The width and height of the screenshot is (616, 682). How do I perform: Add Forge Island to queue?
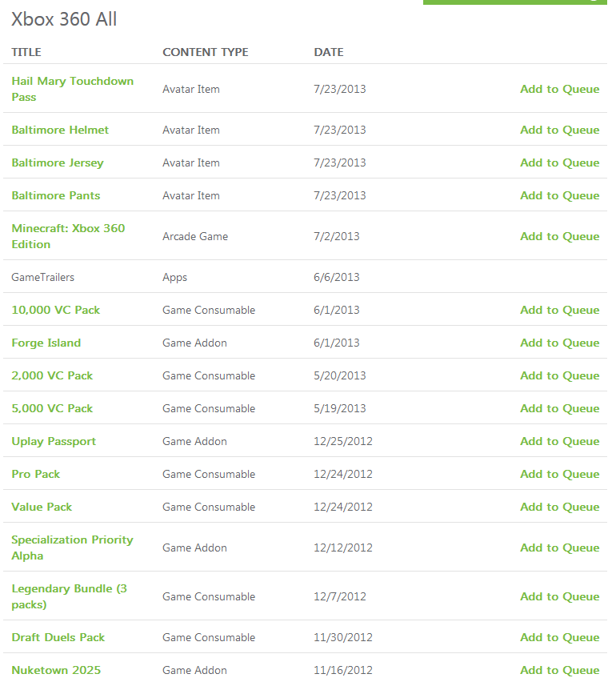559,343
